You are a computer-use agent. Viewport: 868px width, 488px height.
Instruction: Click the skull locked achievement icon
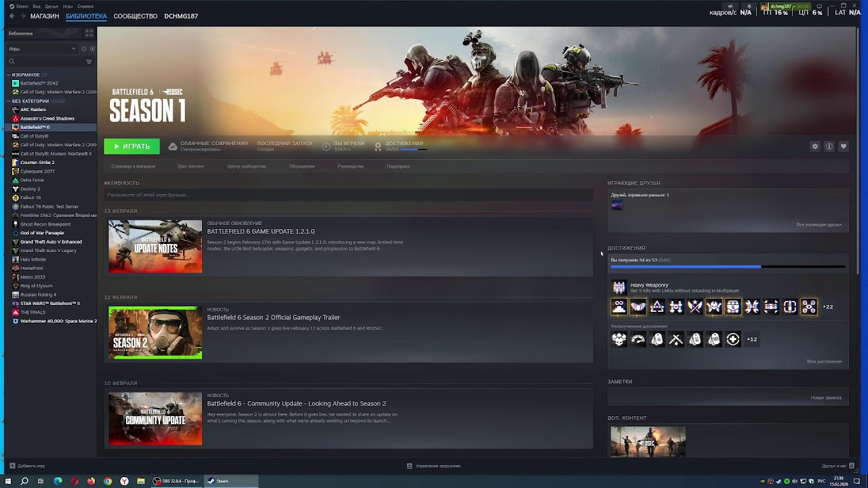619,340
